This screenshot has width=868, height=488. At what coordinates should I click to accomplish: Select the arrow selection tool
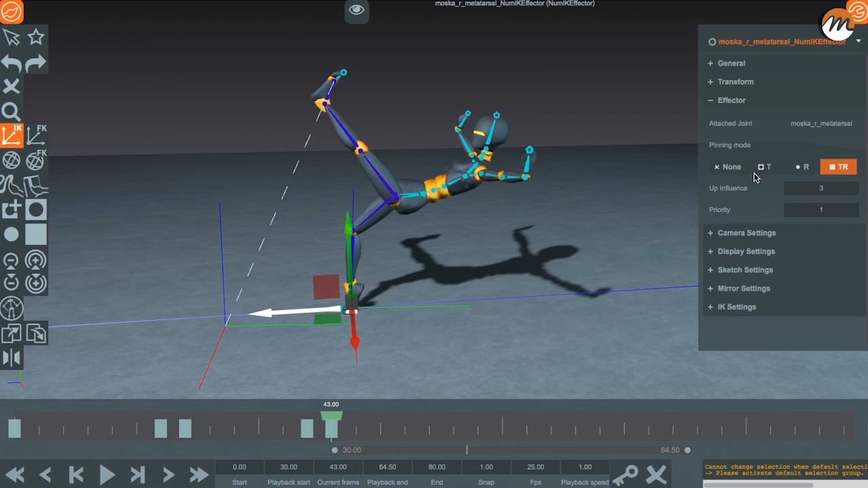pos(12,37)
